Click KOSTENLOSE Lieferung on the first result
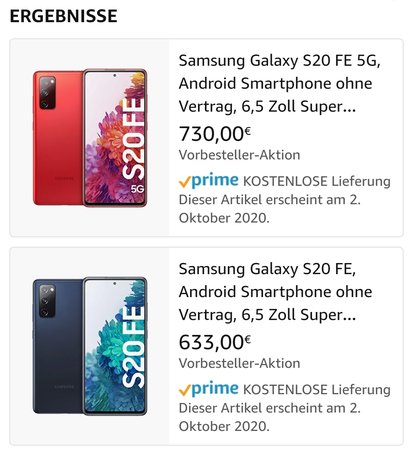 point(317,182)
